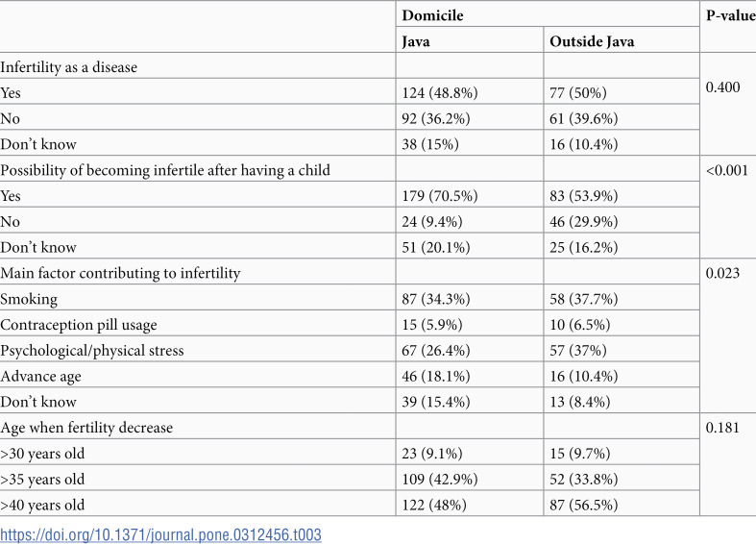
Task: Select the '>35 years old' row label
Action: click(42, 480)
